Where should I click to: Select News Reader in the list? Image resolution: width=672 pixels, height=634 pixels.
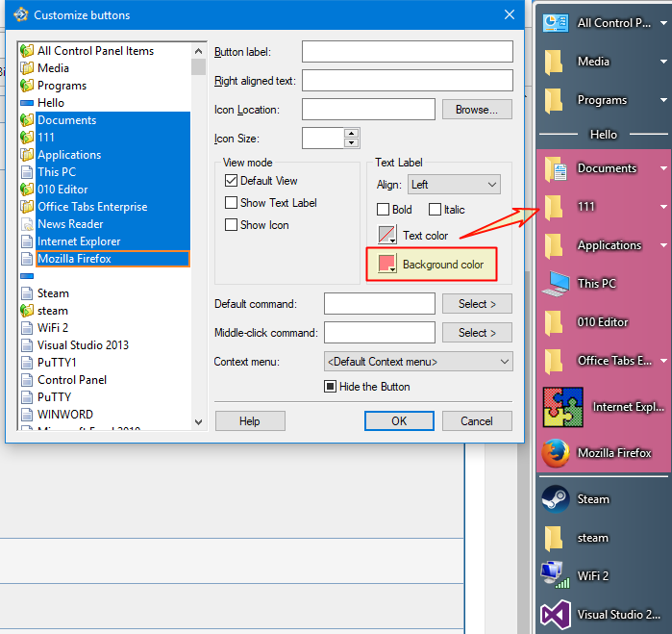point(70,224)
